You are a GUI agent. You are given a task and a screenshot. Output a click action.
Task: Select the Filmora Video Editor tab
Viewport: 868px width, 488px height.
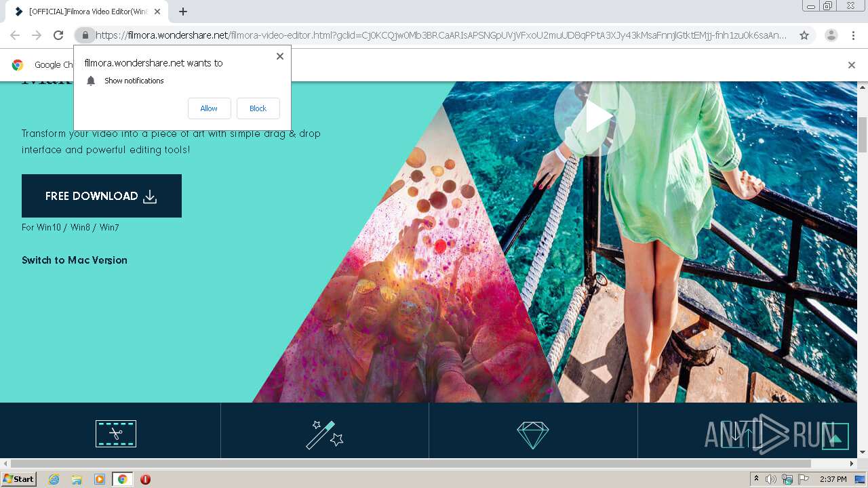click(x=87, y=12)
